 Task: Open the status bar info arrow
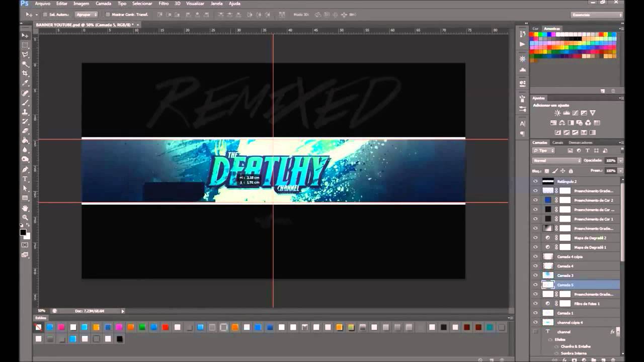[122, 311]
